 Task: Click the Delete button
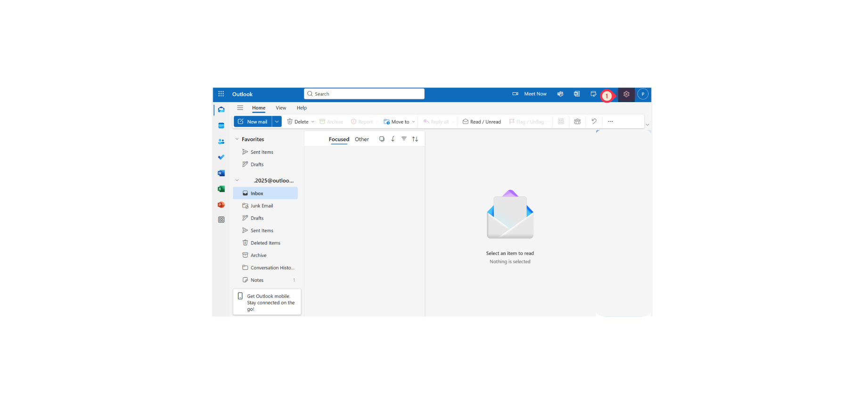tap(297, 121)
